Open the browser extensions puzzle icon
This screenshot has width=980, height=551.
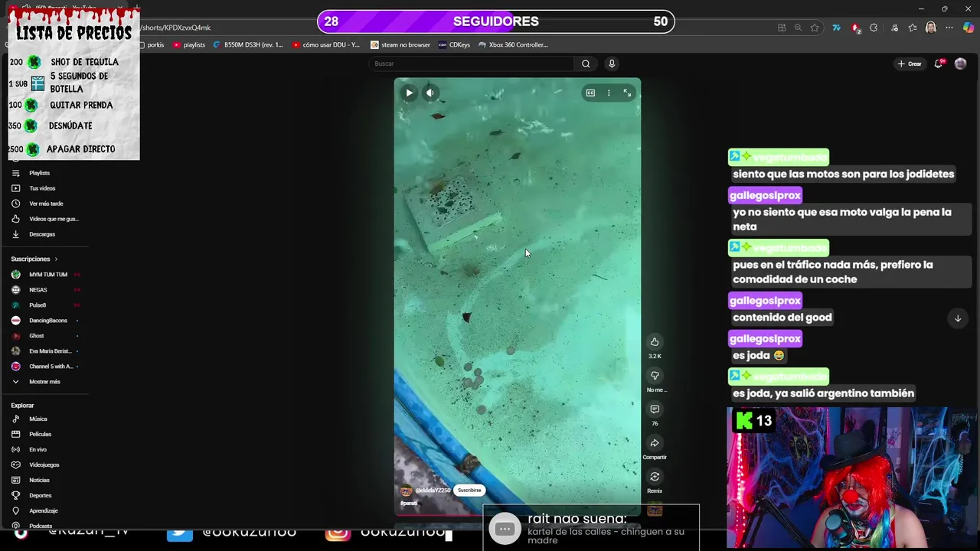(x=874, y=28)
